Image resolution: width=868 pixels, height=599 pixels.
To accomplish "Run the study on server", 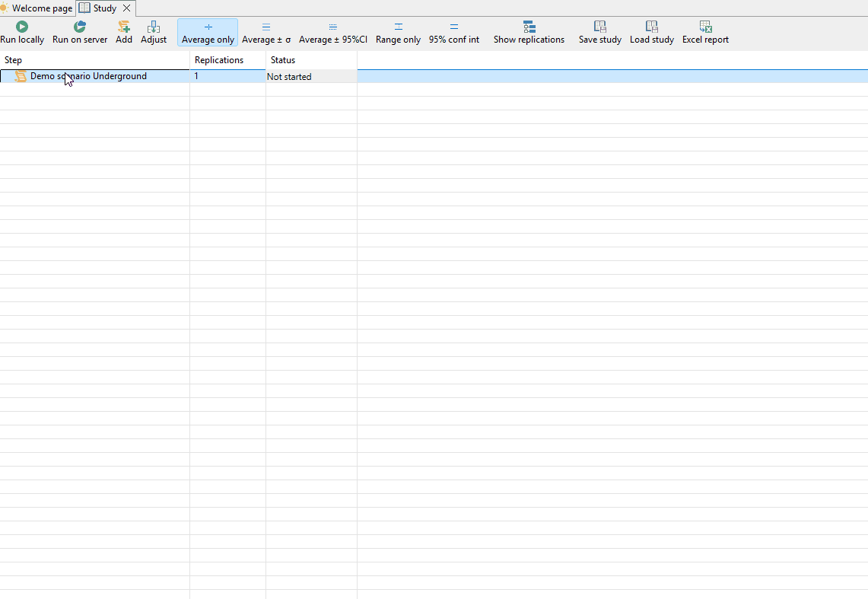I will click(x=80, y=33).
